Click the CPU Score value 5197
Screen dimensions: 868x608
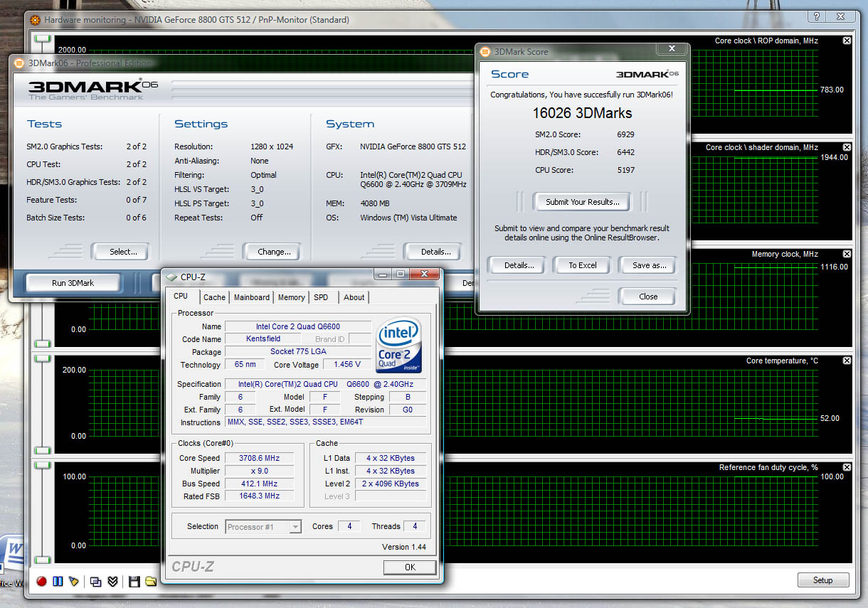click(625, 170)
